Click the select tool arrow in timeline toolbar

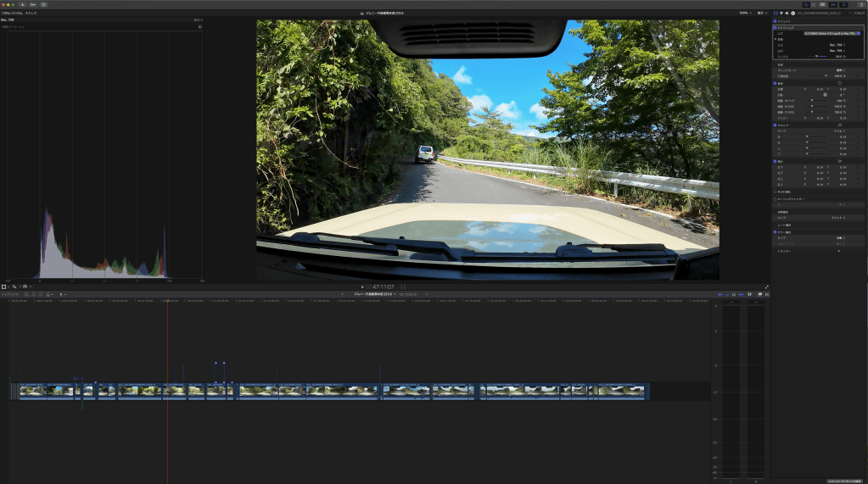(x=62, y=294)
